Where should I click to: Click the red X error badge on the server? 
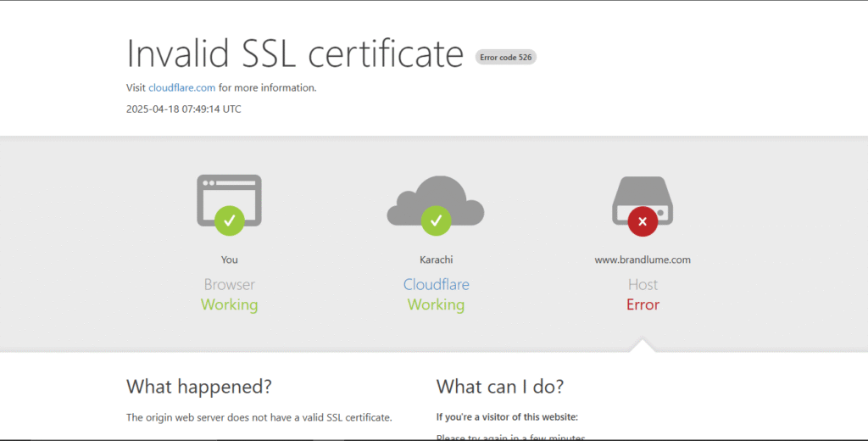pos(643,221)
